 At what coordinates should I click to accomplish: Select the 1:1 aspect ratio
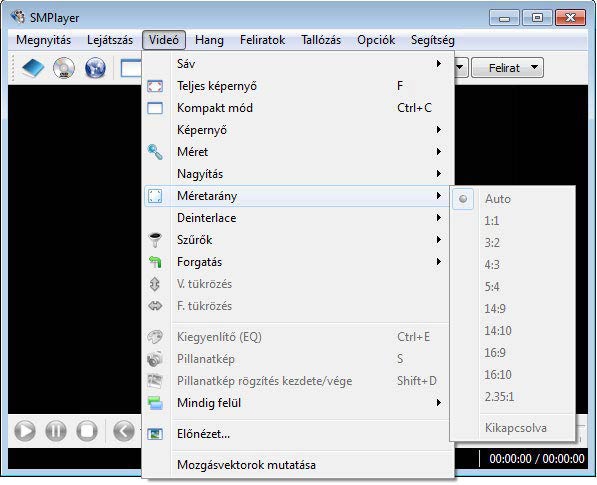[513, 221]
